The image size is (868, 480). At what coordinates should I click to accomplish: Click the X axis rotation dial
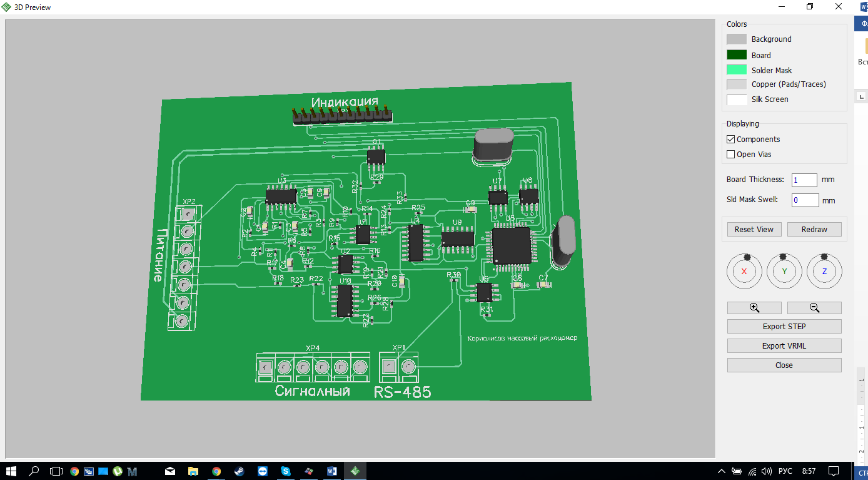744,271
